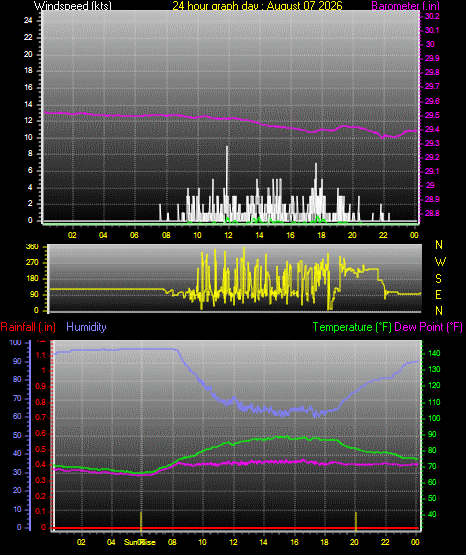Click the 140 value on the temperature axis
Viewport: 466px width, 555px height.
(434, 353)
